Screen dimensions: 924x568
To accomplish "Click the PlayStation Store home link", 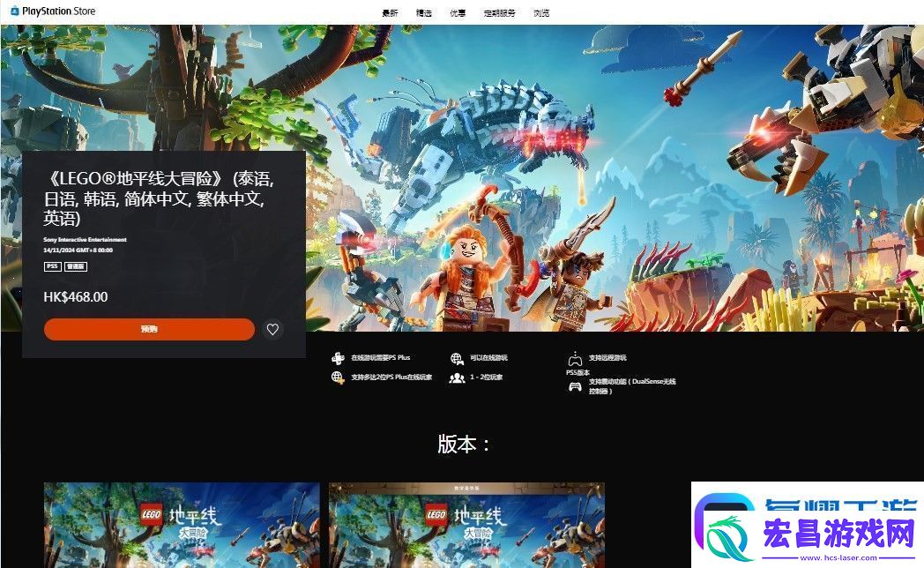I will 53,11.
